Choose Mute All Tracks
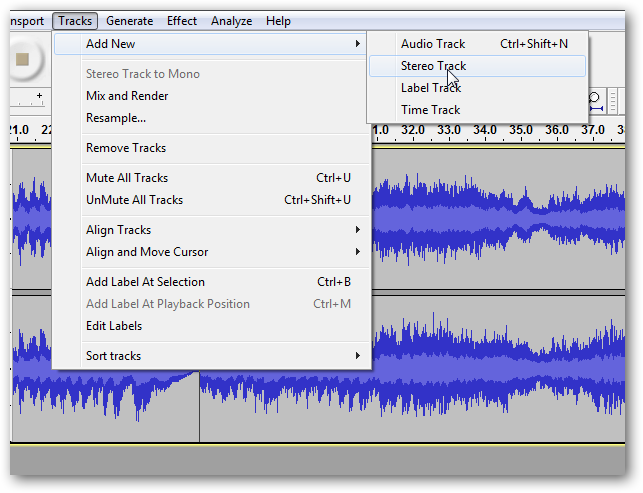The height and width of the screenshot is (493, 643). [x=210, y=178]
